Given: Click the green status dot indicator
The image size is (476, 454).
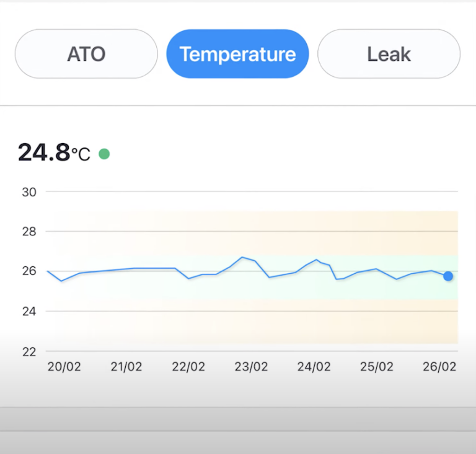Looking at the screenshot, I should [104, 154].
